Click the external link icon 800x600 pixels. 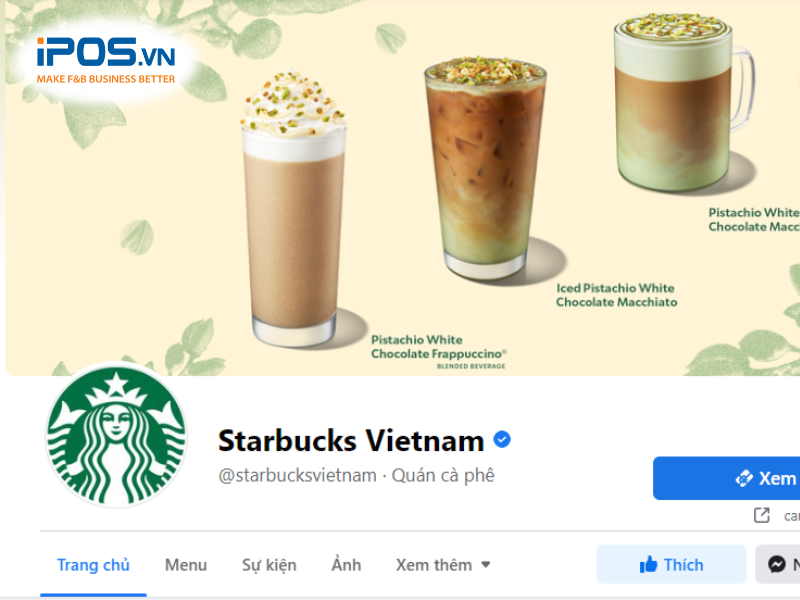762,515
